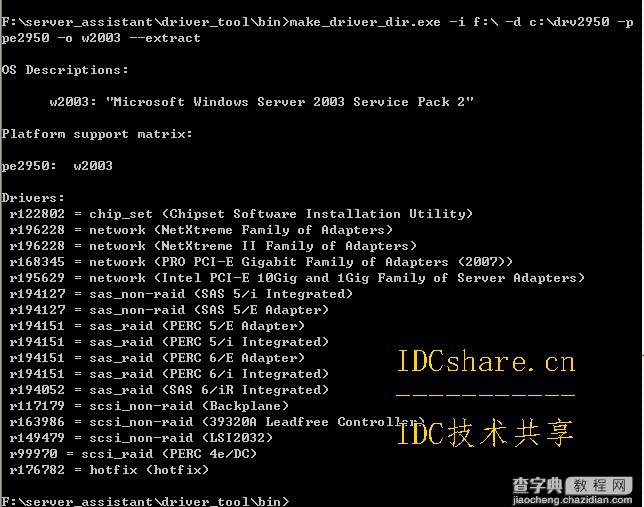Click the Intel PCI-E 10Gig network line
The width and height of the screenshot is (644, 507).
297,278
